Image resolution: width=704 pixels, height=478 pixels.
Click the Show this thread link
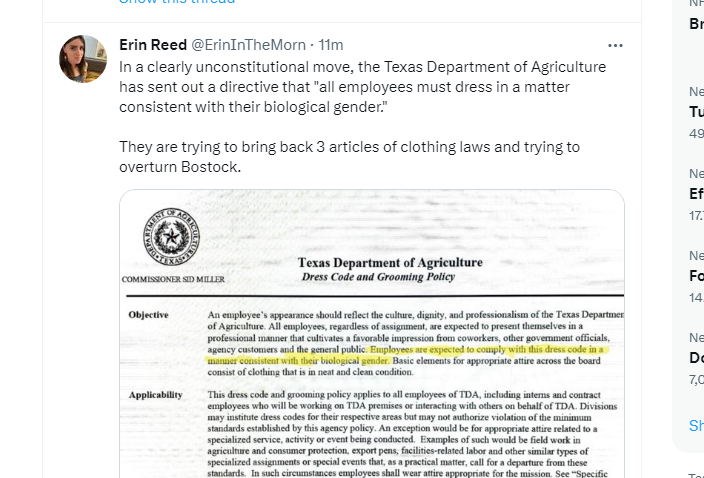click(177, 2)
